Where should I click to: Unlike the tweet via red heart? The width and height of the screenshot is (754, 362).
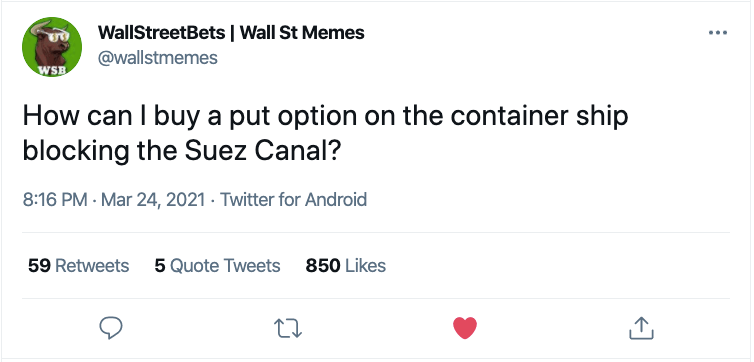tap(465, 328)
